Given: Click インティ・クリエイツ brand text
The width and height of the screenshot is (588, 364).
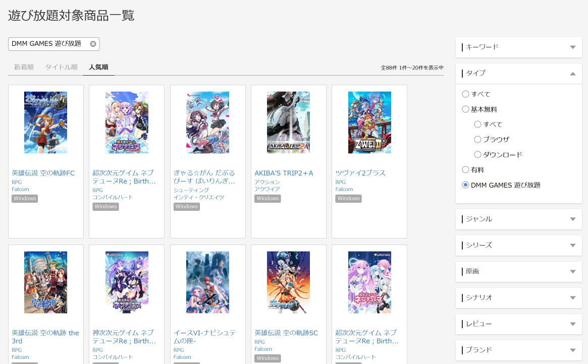Looking at the screenshot, I should click(x=199, y=197).
